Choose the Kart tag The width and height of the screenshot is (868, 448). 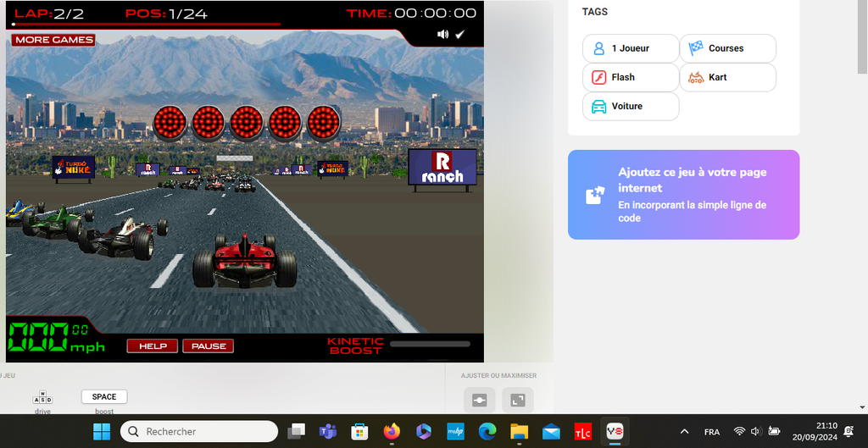727,77
